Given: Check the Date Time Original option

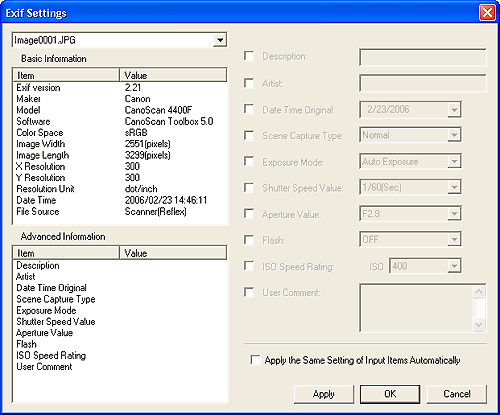Looking at the screenshot, I should (249, 109).
